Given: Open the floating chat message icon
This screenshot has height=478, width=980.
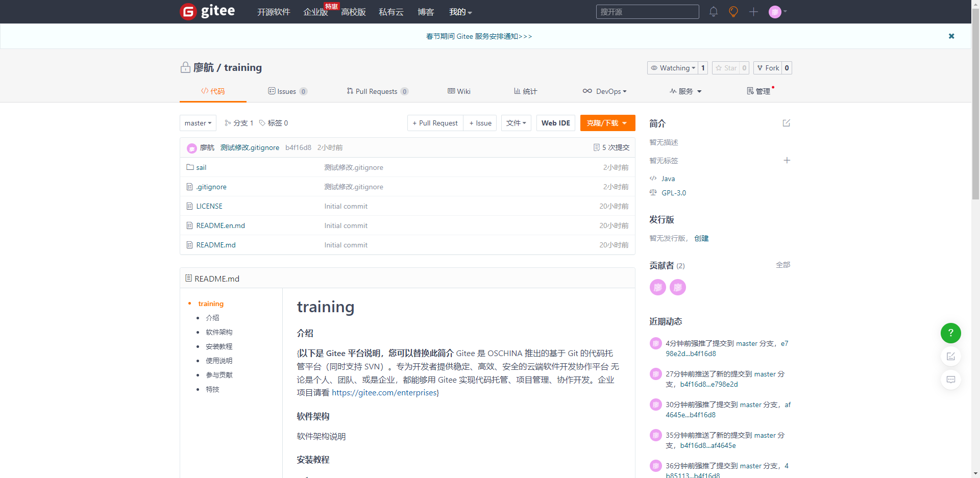Looking at the screenshot, I should tap(951, 380).
